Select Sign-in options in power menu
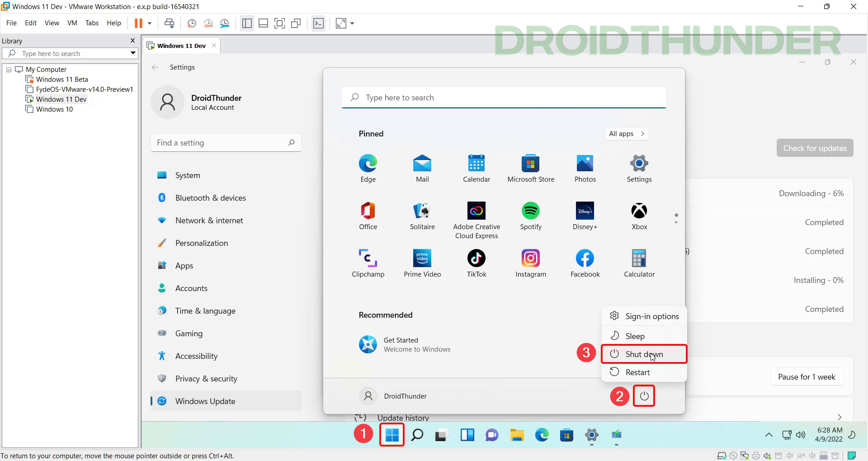Image resolution: width=868 pixels, height=461 pixels. 644,316
